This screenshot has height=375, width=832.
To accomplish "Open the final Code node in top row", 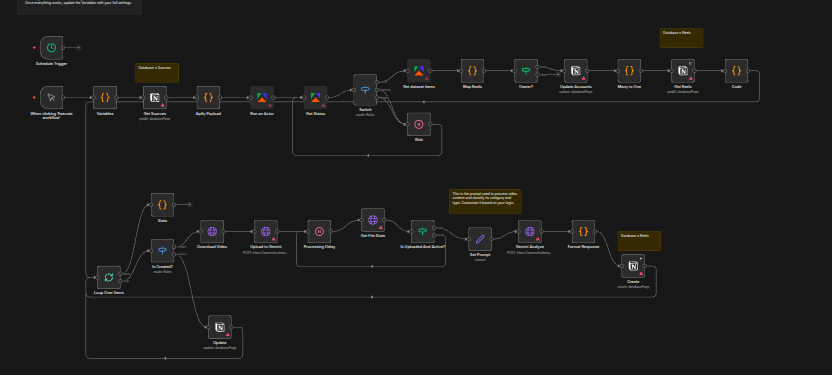I will click(736, 71).
